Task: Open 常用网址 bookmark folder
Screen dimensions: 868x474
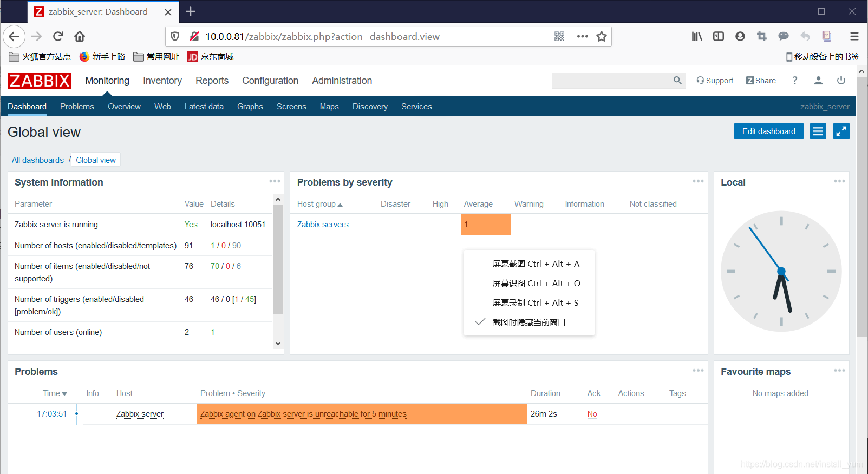Action: (x=156, y=57)
